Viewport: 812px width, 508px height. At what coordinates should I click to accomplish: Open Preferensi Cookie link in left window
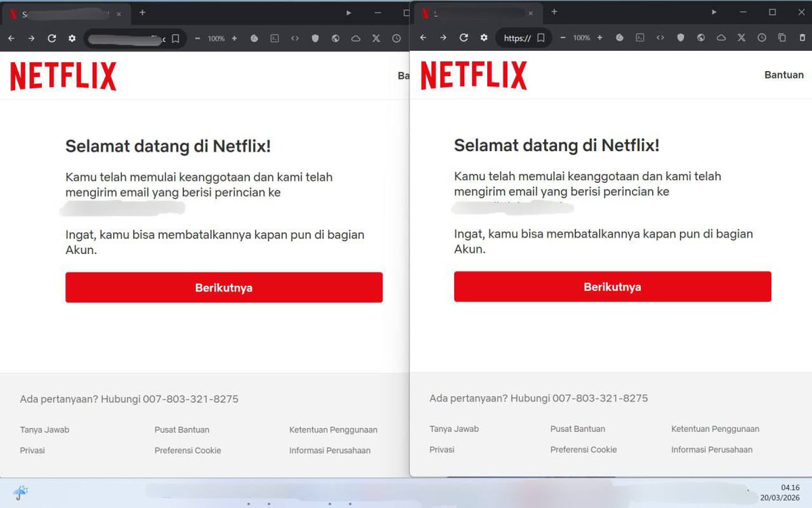click(x=187, y=450)
